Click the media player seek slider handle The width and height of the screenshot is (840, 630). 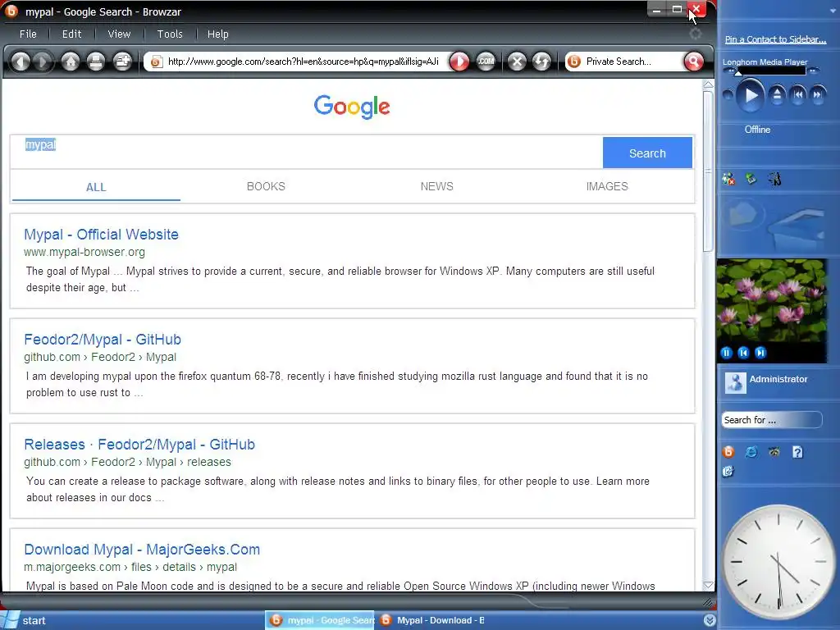(x=738, y=72)
